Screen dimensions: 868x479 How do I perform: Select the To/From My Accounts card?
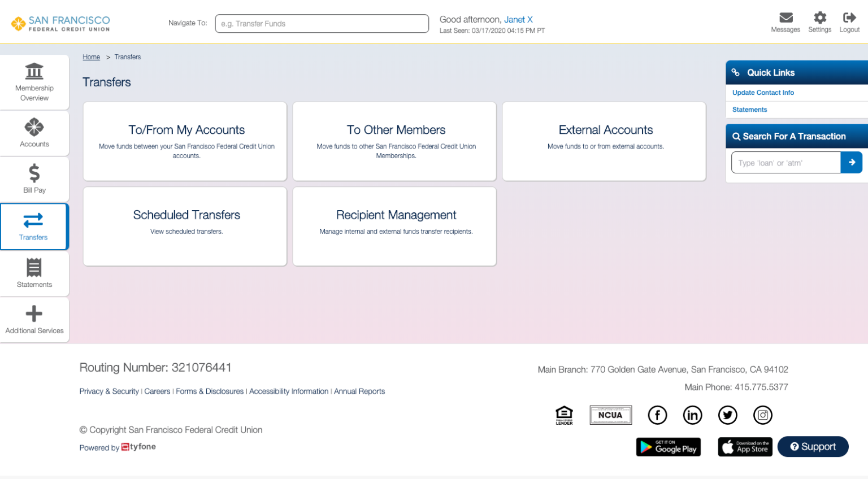[185, 141]
